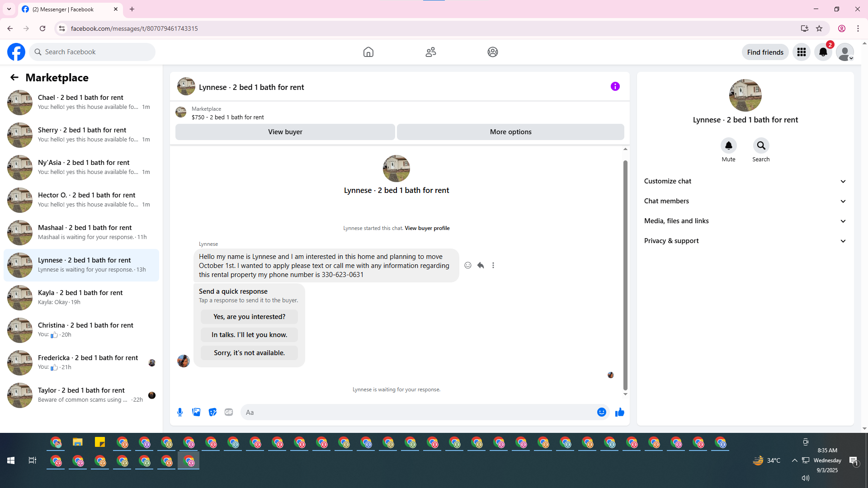Open conversation information icon
Viewport: 868px width, 488px height.
[x=615, y=86]
